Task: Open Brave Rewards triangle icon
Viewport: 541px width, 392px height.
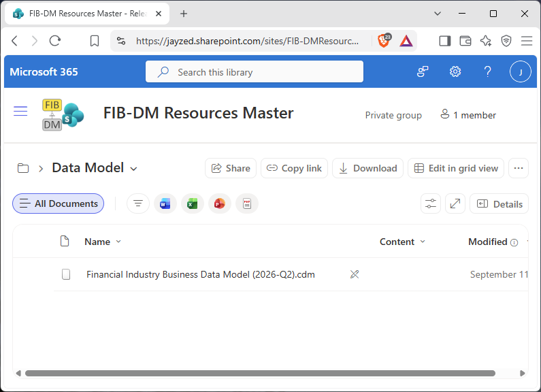Action: point(406,41)
